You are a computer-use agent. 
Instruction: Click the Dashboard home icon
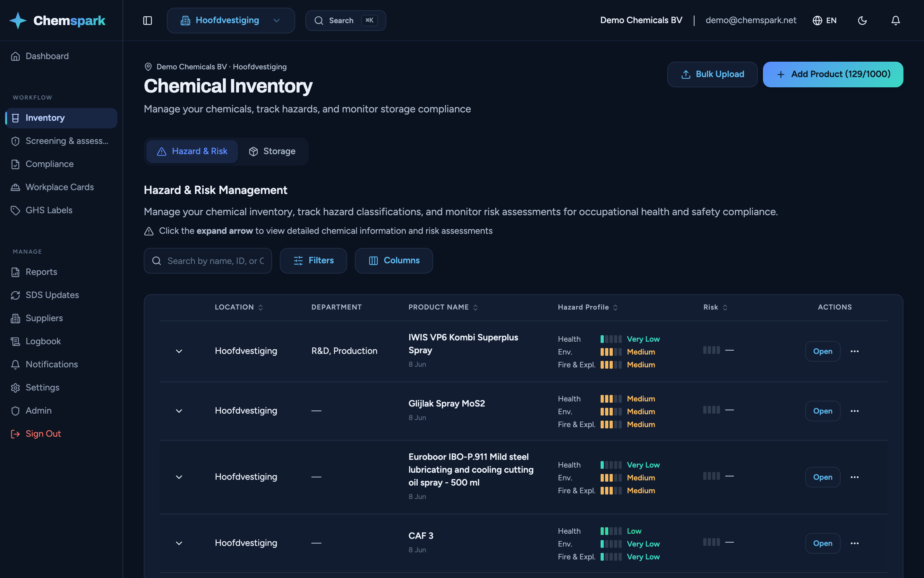[x=15, y=56]
